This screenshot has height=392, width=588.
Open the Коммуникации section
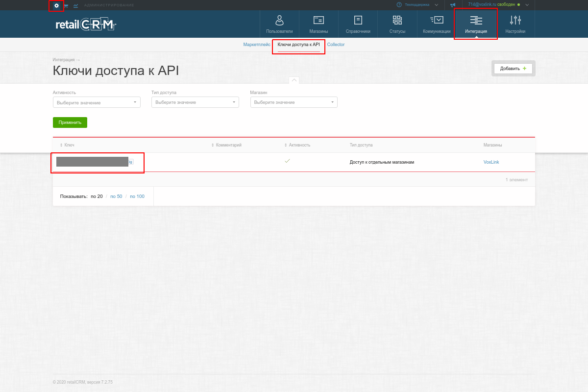[436, 24]
